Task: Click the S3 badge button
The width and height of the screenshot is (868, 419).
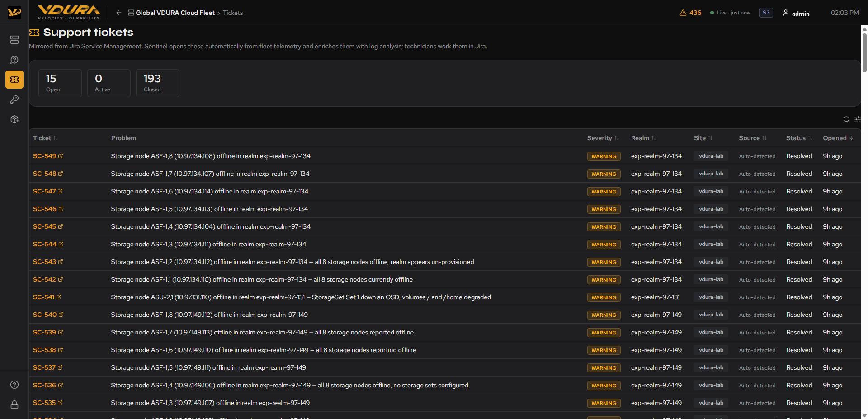Action: pyautogui.click(x=766, y=13)
